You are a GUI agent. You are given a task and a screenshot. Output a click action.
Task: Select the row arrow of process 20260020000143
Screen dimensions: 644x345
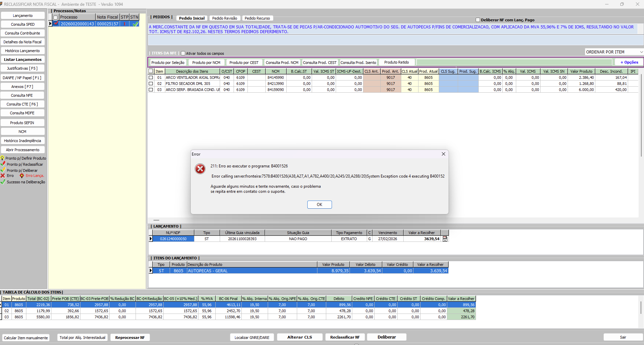click(50, 24)
